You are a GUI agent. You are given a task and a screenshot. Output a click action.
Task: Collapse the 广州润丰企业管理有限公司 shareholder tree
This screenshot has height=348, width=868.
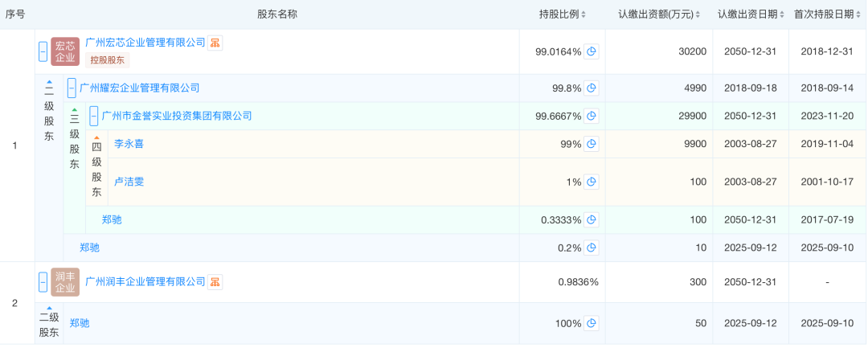click(x=43, y=282)
